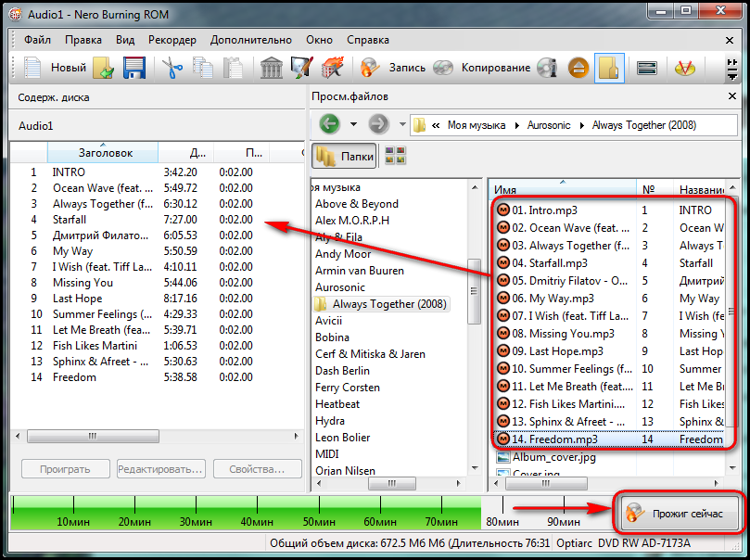The height and width of the screenshot is (560, 750).
Task: Click the yellow disc checkmark icon
Action: (x=685, y=68)
